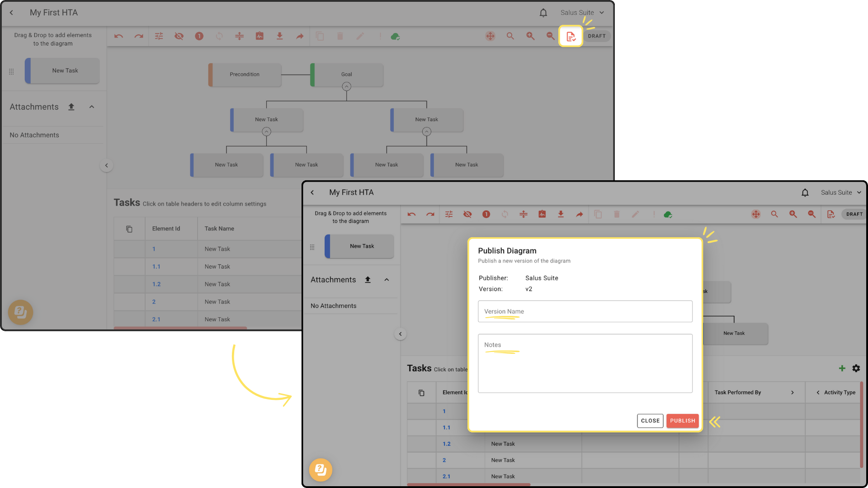Click the Version Name input field
868x488 pixels.
585,311
